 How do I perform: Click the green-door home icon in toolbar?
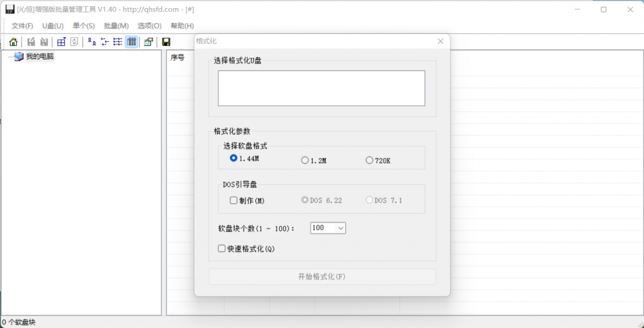[x=13, y=42]
